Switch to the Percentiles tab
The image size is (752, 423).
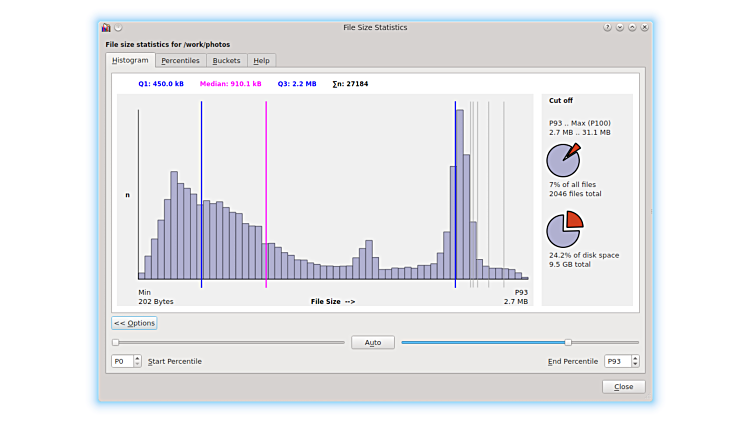[x=180, y=61]
